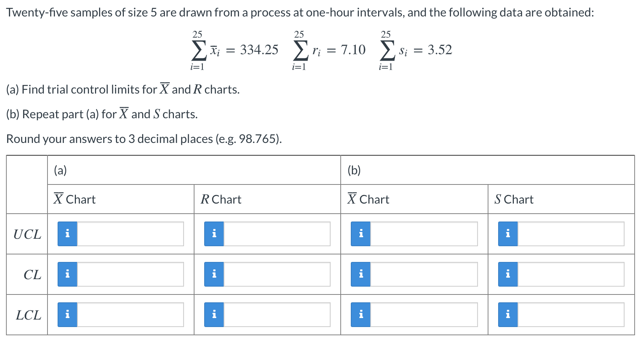Click the info icon beside UCL for X̄ Chart (a)

coord(68,234)
